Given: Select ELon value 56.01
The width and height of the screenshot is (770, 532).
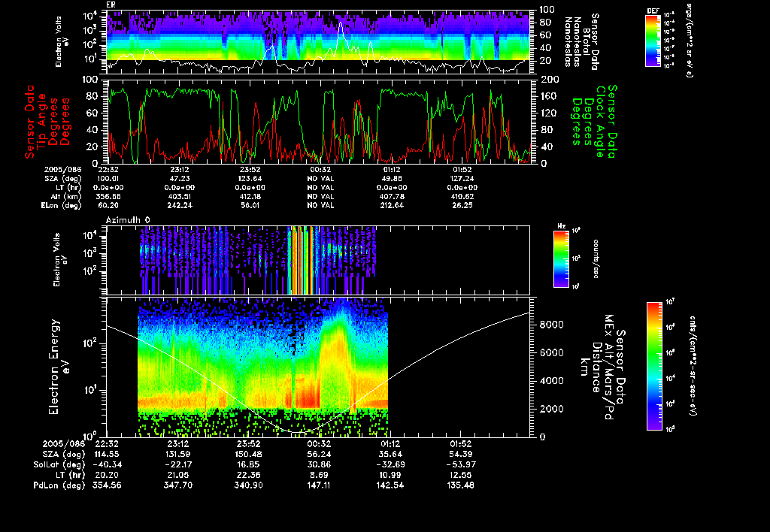Looking at the screenshot, I should (x=250, y=205).
